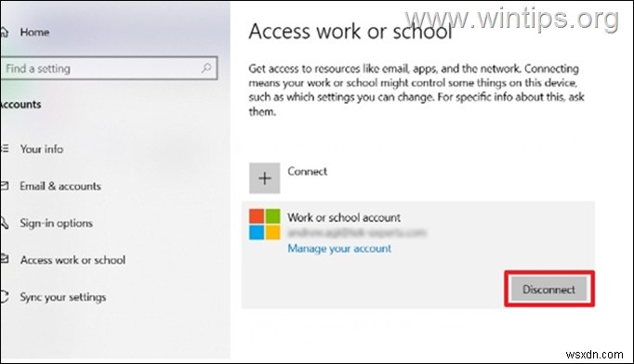Image resolution: width=634 pixels, height=364 pixels.
Task: Click the Accounts section header
Action: pyautogui.click(x=20, y=104)
